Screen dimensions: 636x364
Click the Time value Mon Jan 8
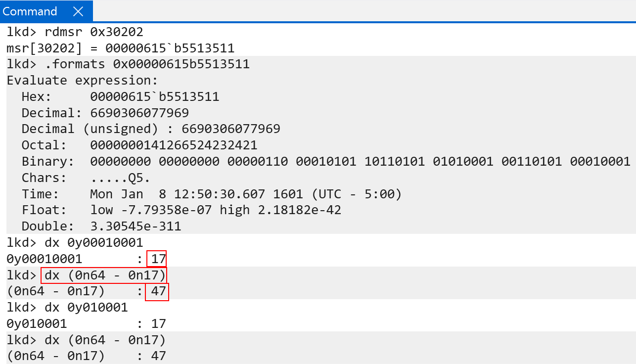click(245, 194)
